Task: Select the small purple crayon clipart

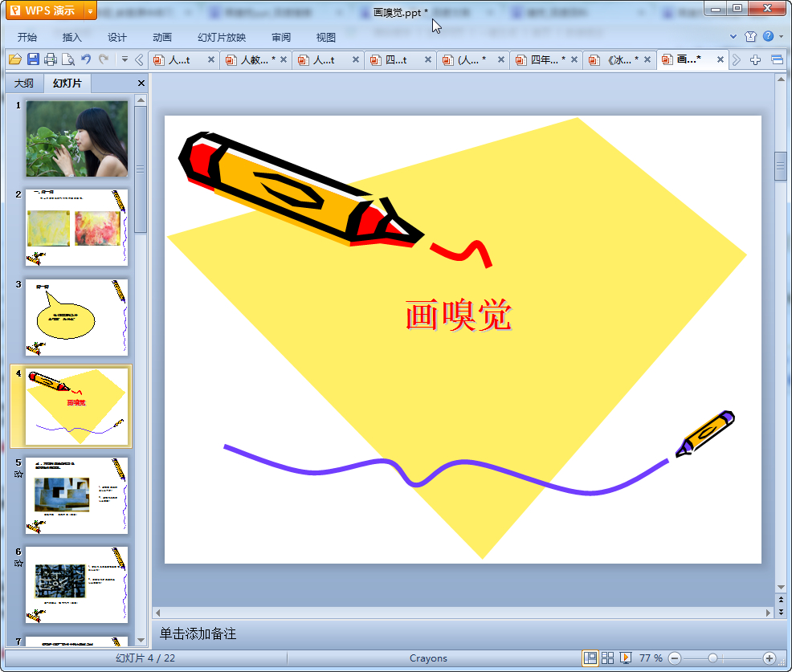Action: click(705, 434)
